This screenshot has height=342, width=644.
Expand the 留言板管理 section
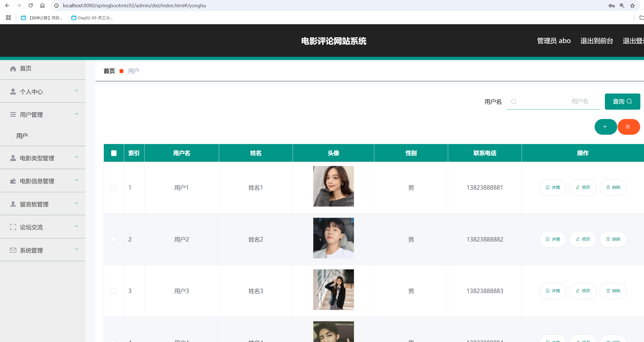pyautogui.click(x=76, y=203)
